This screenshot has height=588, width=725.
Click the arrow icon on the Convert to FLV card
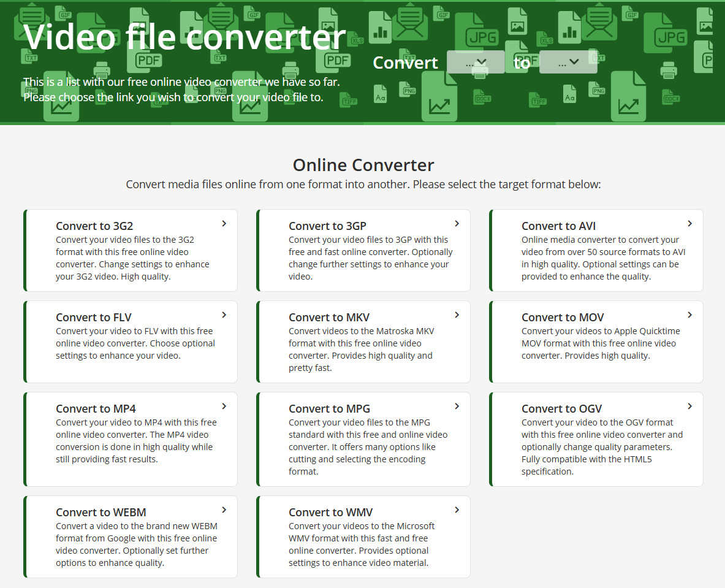point(224,315)
